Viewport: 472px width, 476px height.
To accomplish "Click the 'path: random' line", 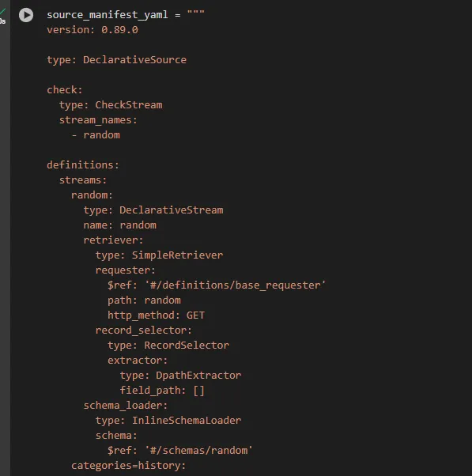I will click(144, 300).
